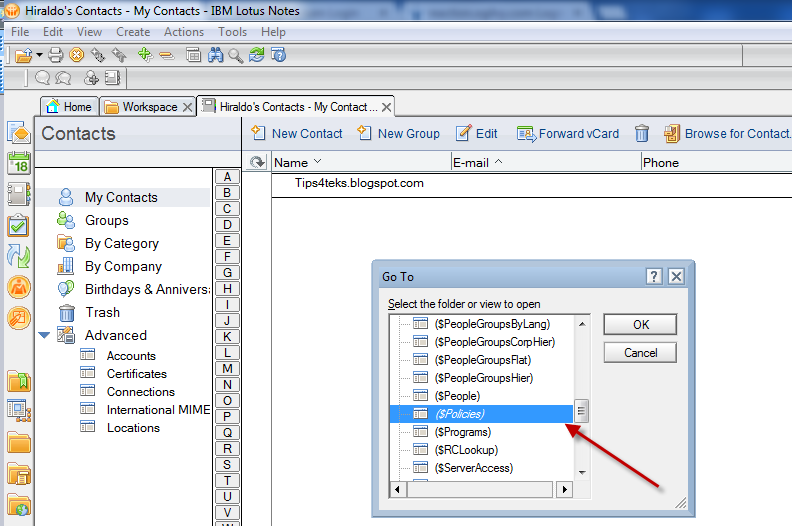Jump to letter M in alphabet index

click(227, 368)
